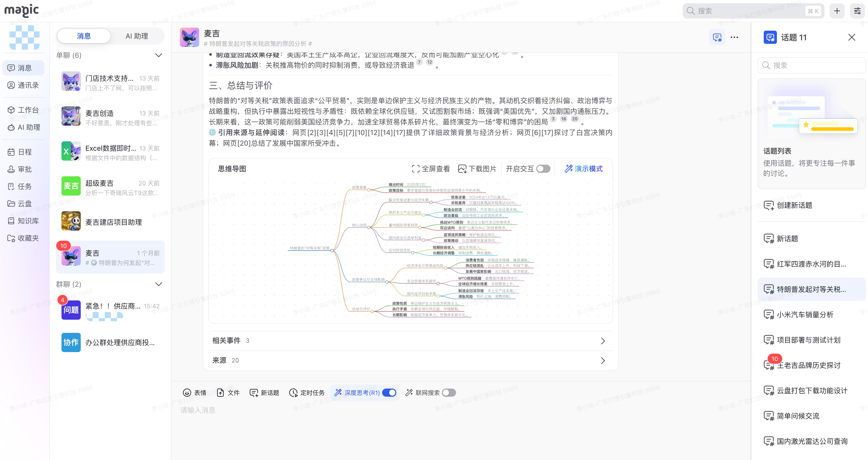Turn on the 开启交互 switch
This screenshot has width=868, height=460.
[x=543, y=169]
